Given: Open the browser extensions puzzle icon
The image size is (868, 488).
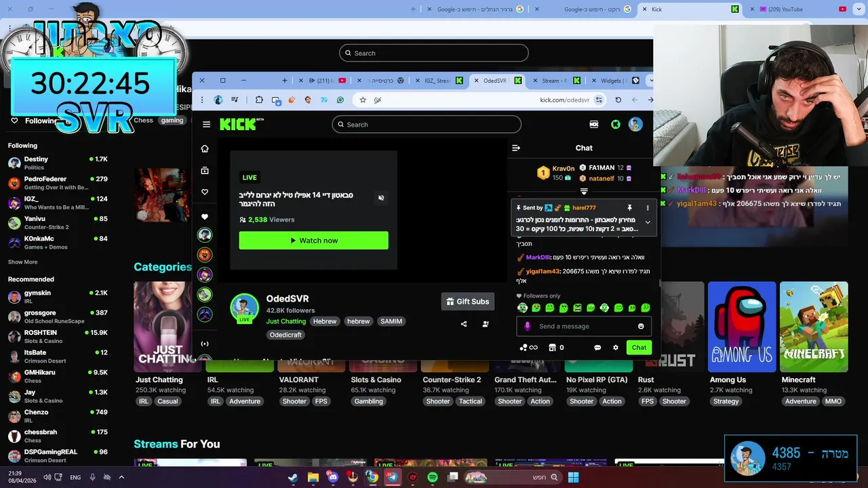Looking at the screenshot, I should (259, 100).
